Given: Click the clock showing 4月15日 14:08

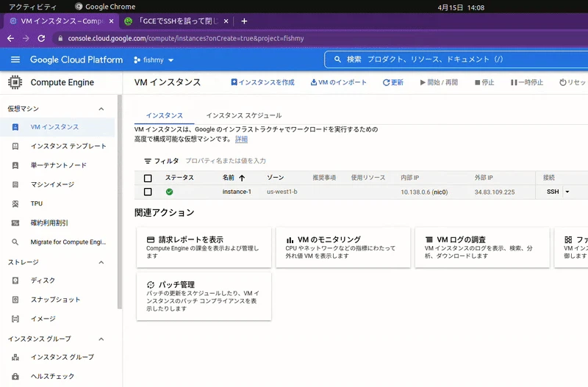Looking at the screenshot, I should [461, 7].
